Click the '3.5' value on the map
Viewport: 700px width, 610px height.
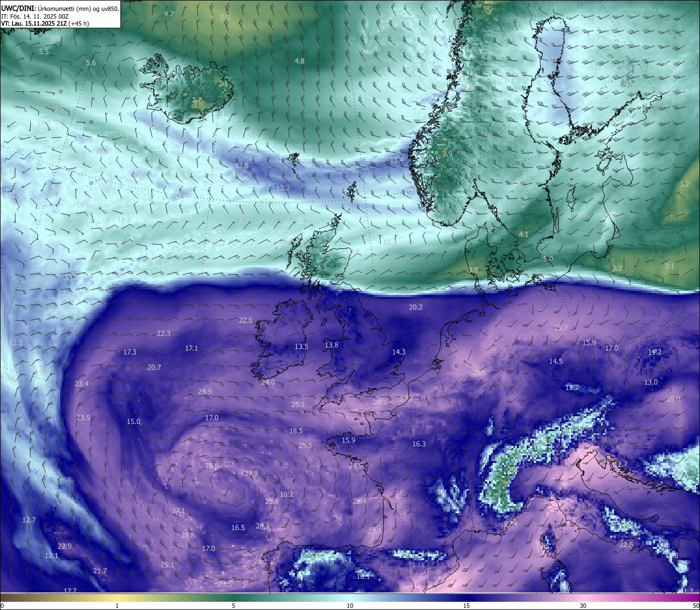pos(474,270)
